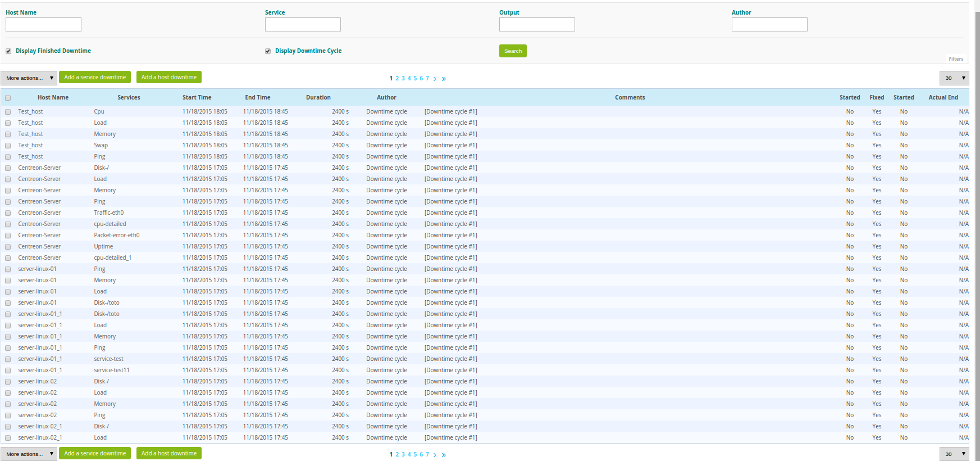Select the server-linux-01 Ping row checkbox
Screen dimensions: 980x461
click(8, 269)
